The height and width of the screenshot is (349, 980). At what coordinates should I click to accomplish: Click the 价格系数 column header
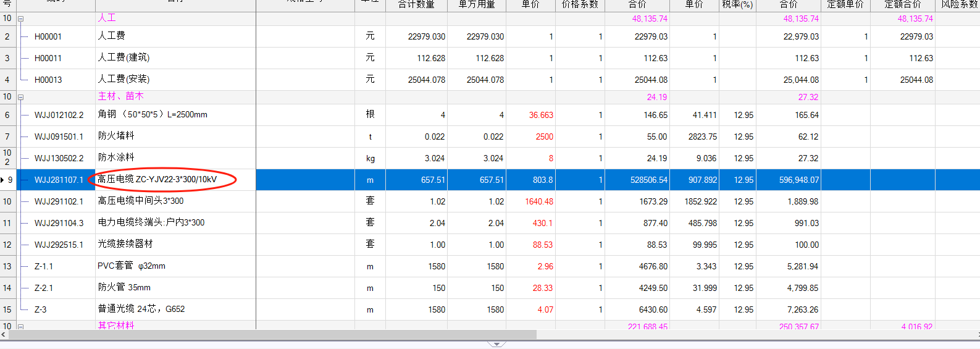tap(580, 4)
